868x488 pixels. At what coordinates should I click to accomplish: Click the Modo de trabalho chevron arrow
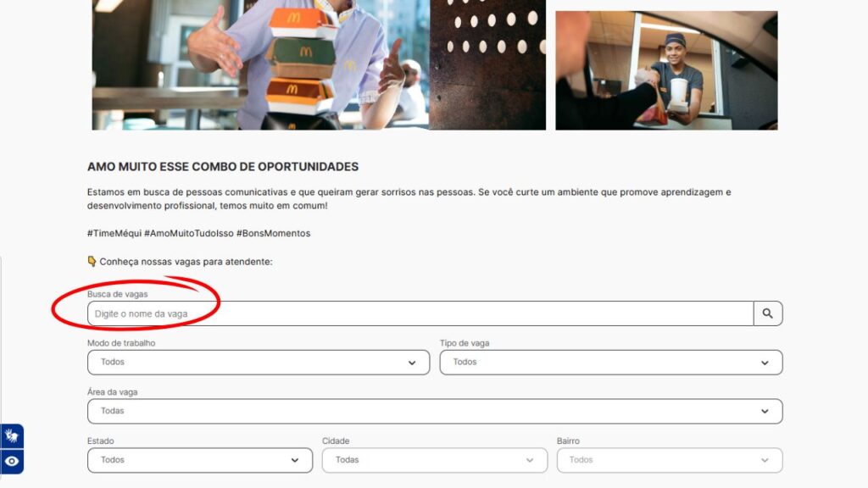point(412,363)
